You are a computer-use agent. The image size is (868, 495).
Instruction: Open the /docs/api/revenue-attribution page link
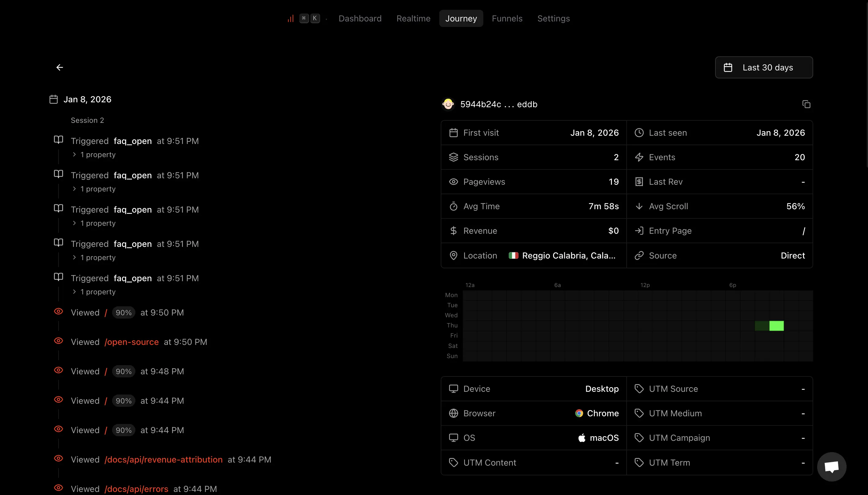click(164, 459)
